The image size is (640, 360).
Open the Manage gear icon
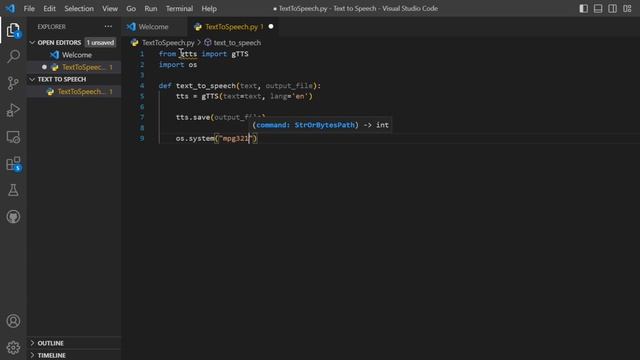pyautogui.click(x=13, y=348)
